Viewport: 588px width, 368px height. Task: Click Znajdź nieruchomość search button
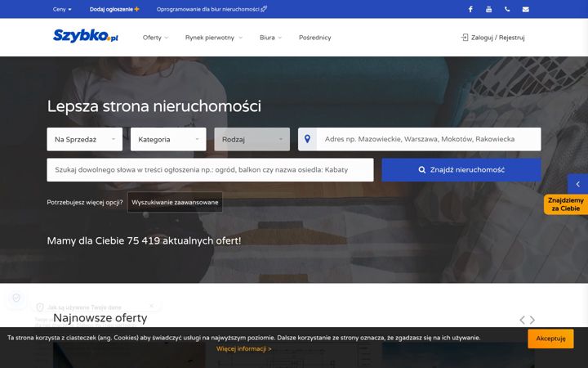(461, 170)
